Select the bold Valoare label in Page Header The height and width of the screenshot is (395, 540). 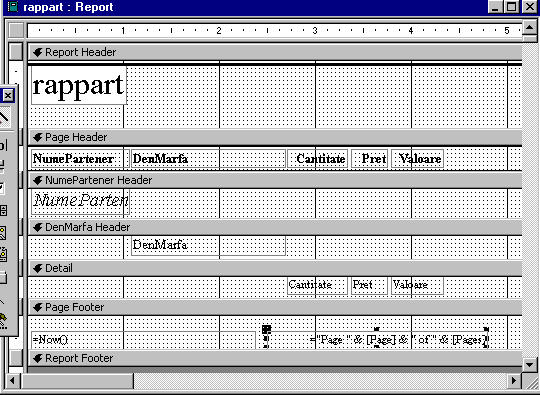pos(417,159)
